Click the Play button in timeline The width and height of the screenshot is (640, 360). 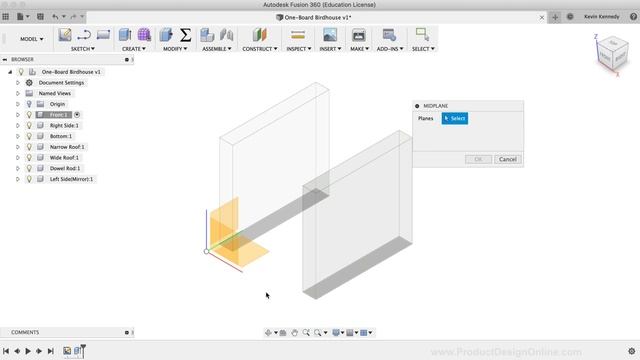[x=28, y=351]
